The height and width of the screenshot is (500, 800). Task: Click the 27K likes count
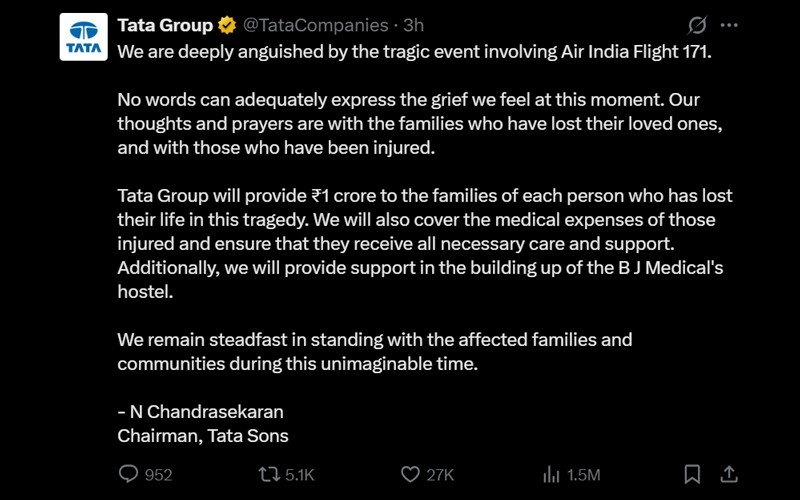[x=440, y=475]
